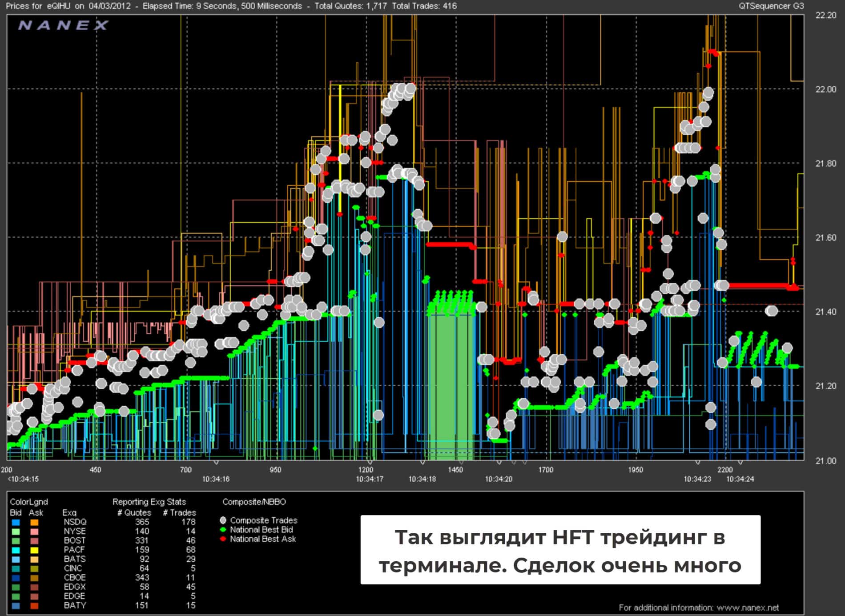Image resolution: width=845 pixels, height=616 pixels.
Task: Click the PACF cyan bid color swatch
Action: (16, 550)
